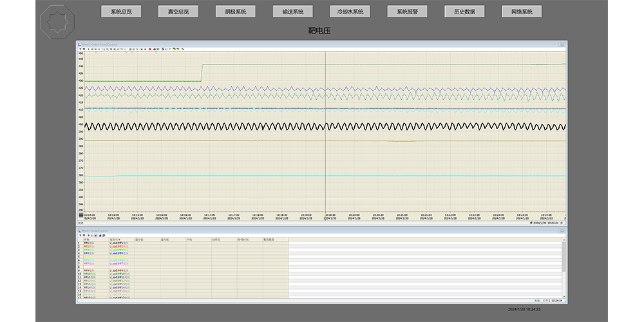Open the 网络系统 network screen

tap(522, 12)
